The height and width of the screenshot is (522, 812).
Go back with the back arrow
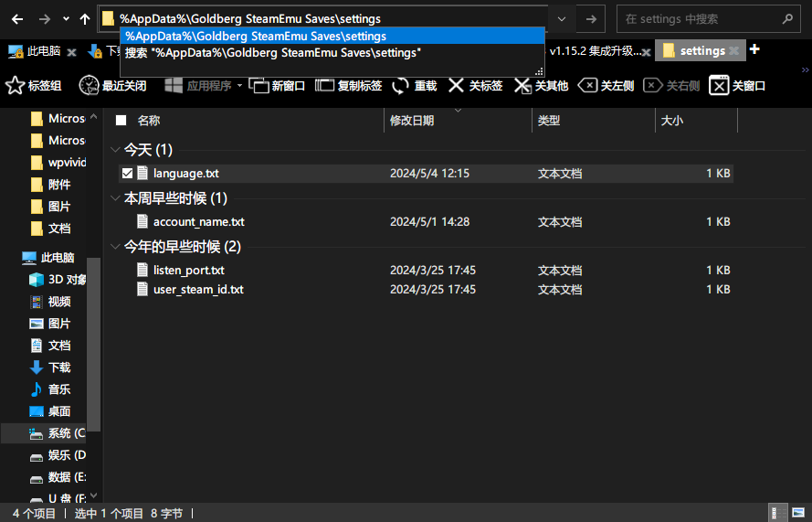coord(17,19)
